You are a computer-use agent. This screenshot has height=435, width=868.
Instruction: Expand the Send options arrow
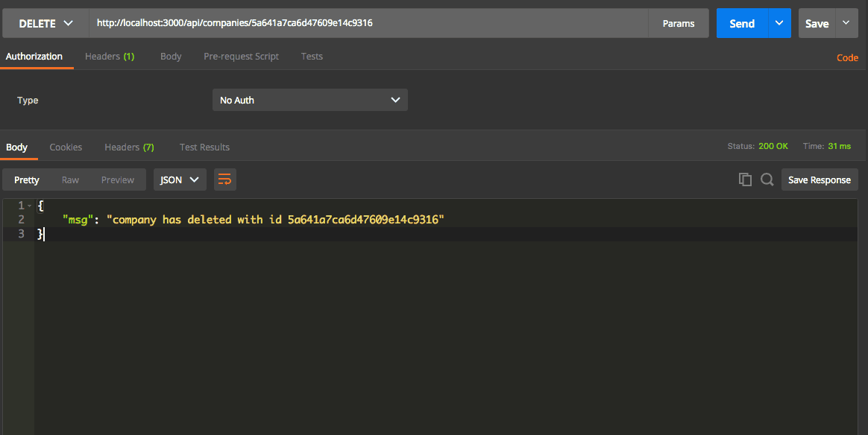click(x=779, y=23)
